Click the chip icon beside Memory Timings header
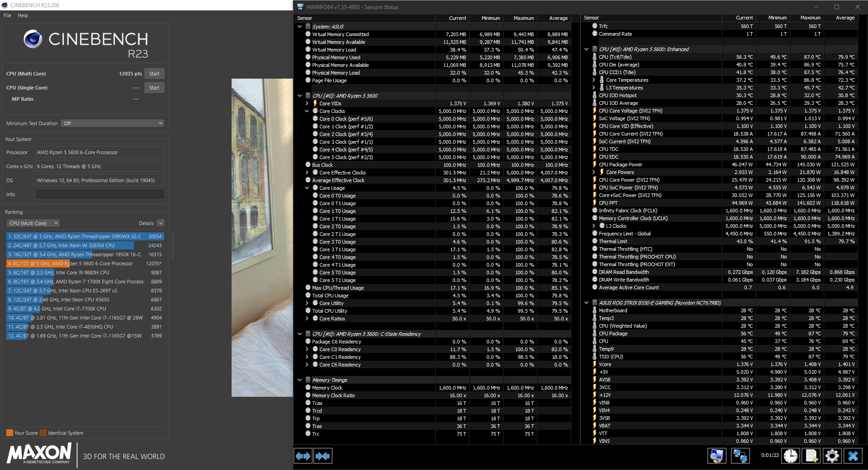 308,380
